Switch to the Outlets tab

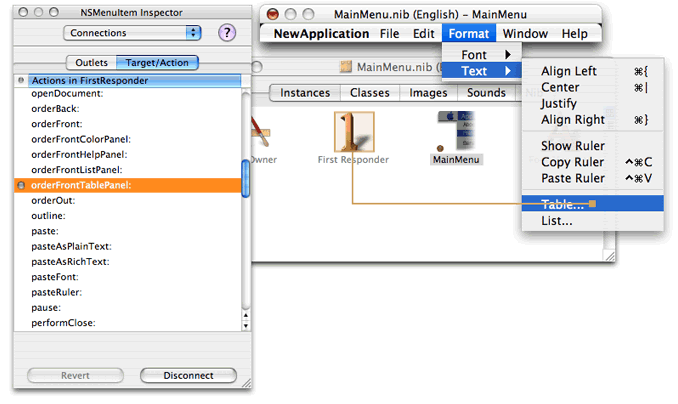(92, 62)
